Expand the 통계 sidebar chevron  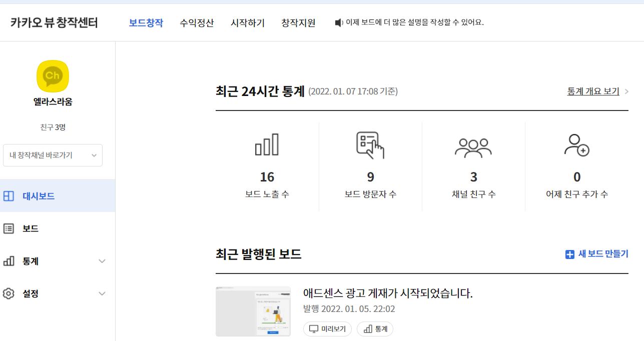[x=102, y=261]
